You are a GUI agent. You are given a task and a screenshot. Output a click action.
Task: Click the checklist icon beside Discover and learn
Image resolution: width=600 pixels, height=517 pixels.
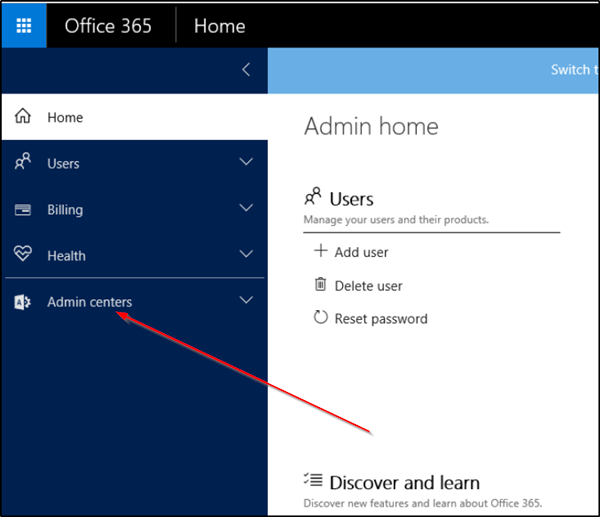click(x=313, y=479)
